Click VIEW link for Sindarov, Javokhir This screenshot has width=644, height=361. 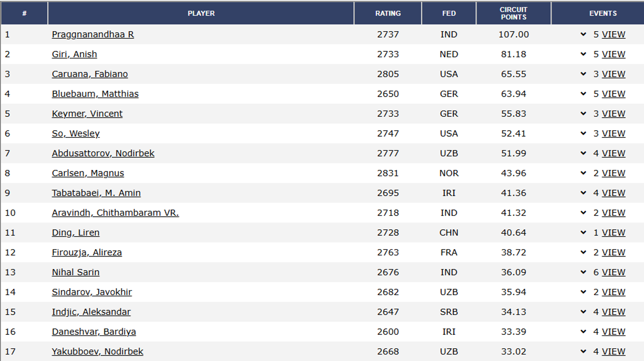tap(613, 292)
